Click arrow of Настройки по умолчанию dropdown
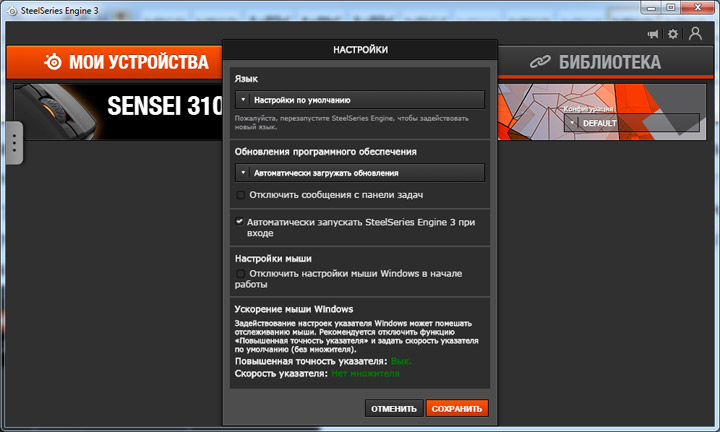 243,100
